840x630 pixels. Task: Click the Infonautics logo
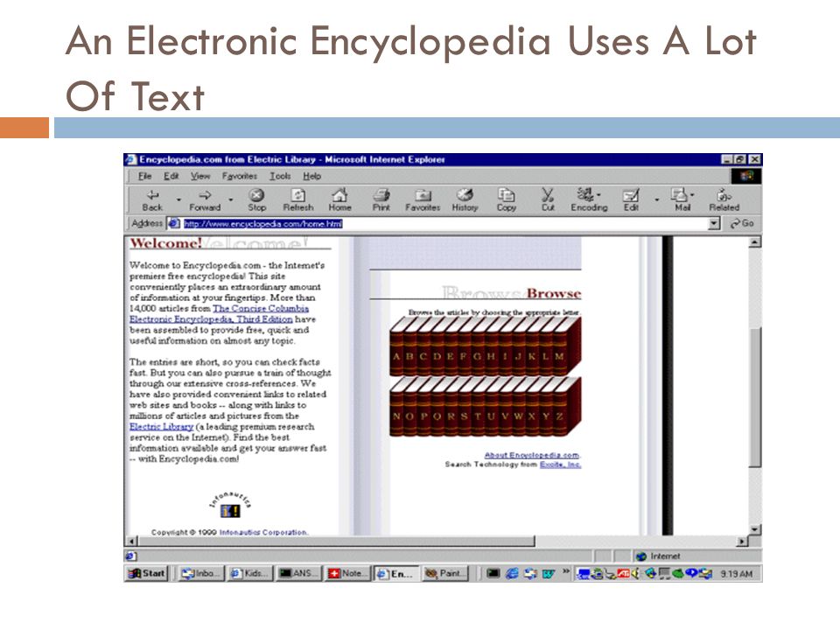pyautogui.click(x=230, y=506)
